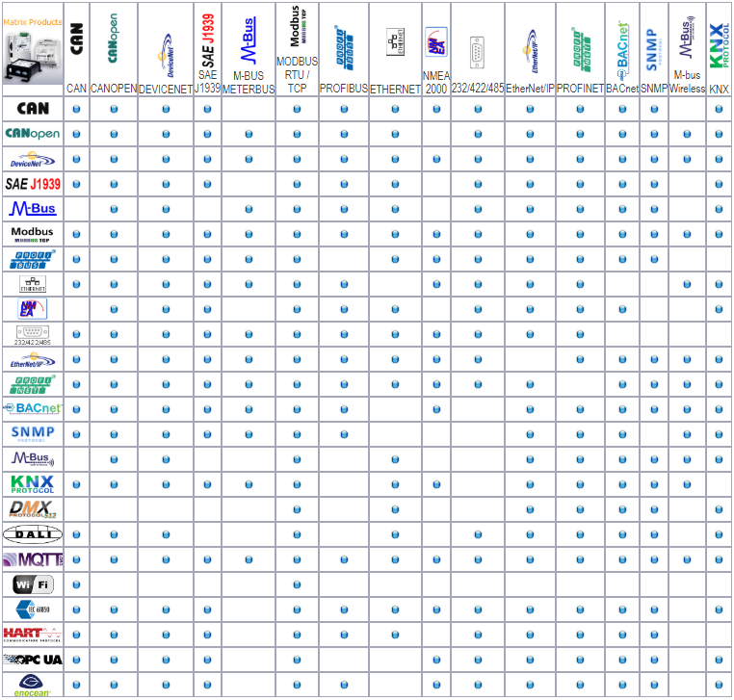Click the dot for Ethernet row, M-bus Wireless column
Viewport: 734px width, 700px height.
(x=687, y=284)
